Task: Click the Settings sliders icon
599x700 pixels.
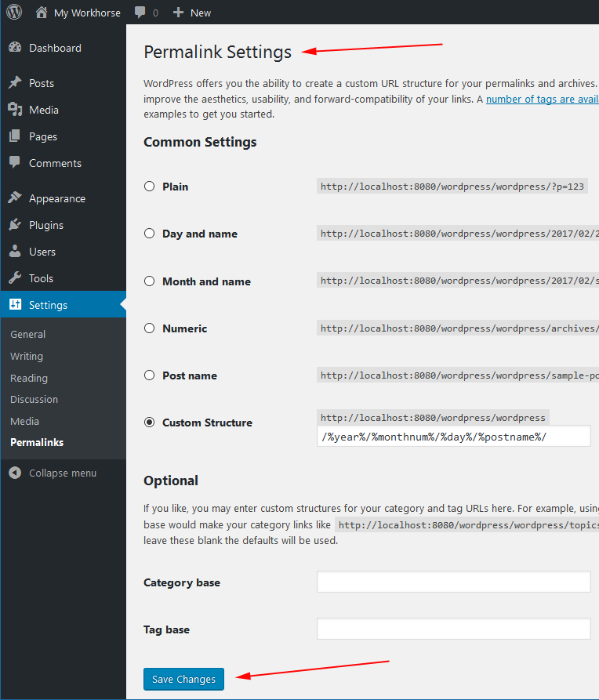Action: click(x=15, y=304)
